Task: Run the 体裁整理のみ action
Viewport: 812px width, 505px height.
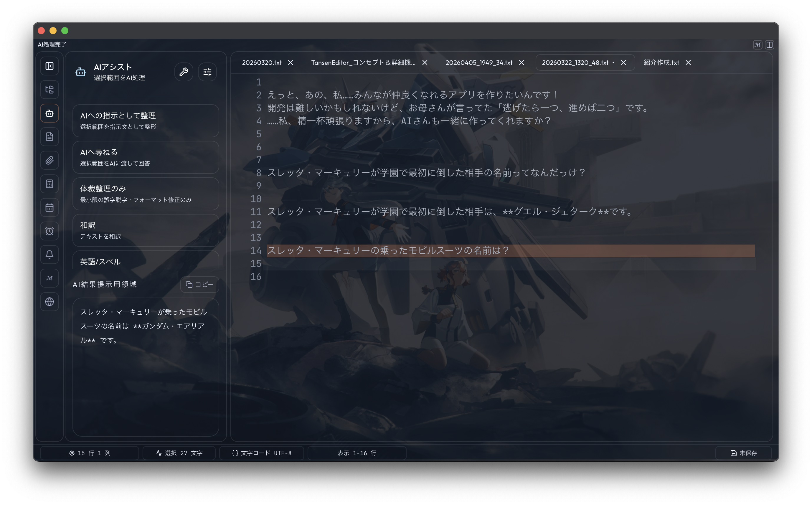Action: click(x=146, y=194)
